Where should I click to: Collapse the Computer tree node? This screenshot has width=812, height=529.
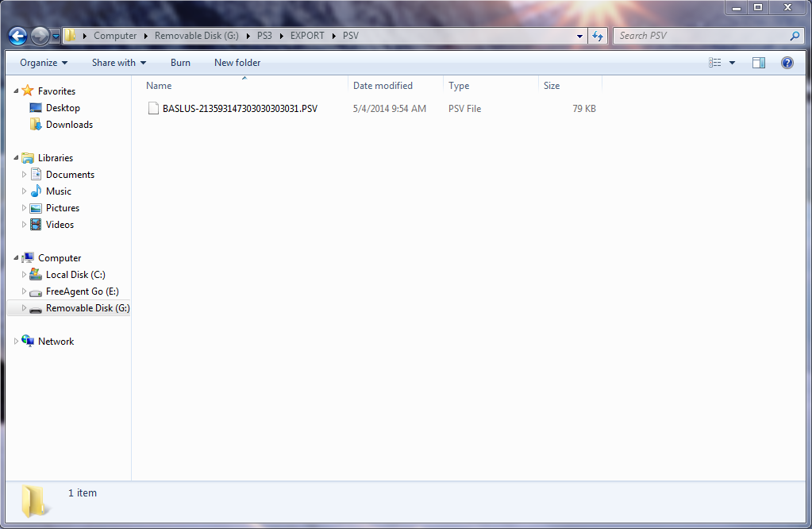(16, 257)
